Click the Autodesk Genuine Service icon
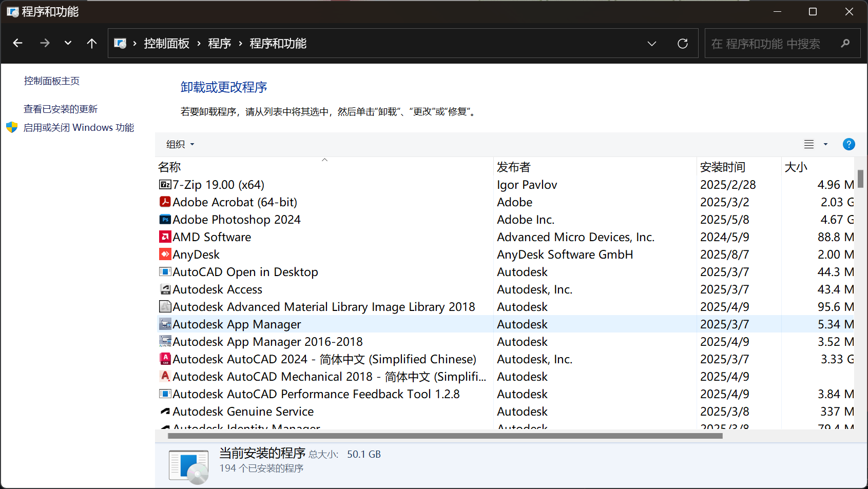 click(165, 412)
